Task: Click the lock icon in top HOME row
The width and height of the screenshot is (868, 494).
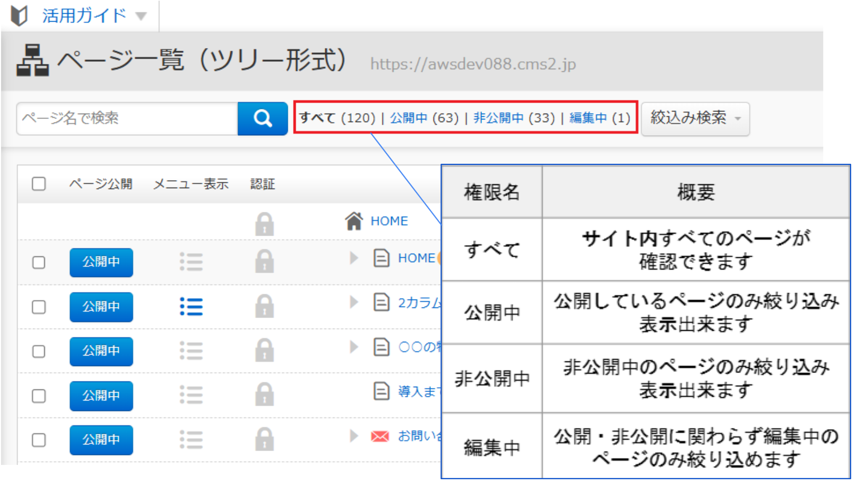Action: point(265,224)
